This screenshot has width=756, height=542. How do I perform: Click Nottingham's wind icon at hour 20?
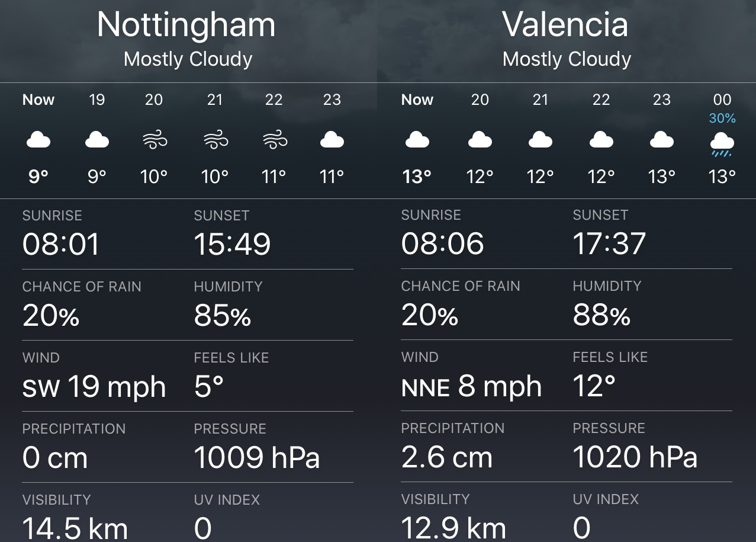click(155, 140)
